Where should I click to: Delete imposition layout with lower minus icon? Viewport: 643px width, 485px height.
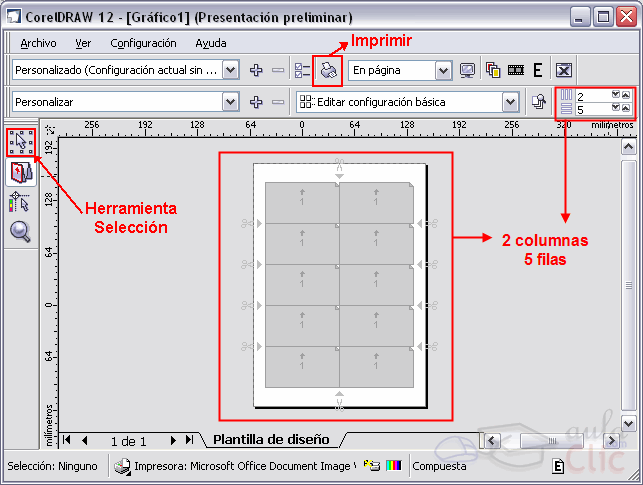pyautogui.click(x=278, y=102)
